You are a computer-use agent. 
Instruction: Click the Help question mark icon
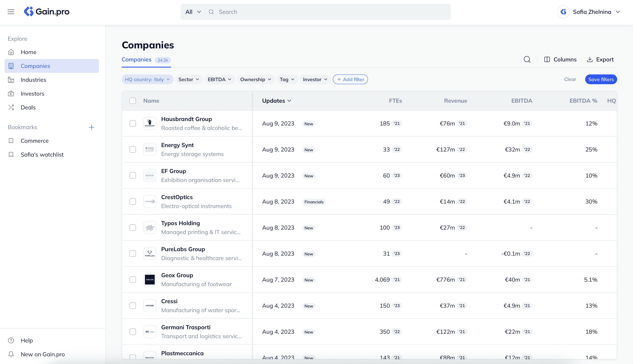pos(11,340)
